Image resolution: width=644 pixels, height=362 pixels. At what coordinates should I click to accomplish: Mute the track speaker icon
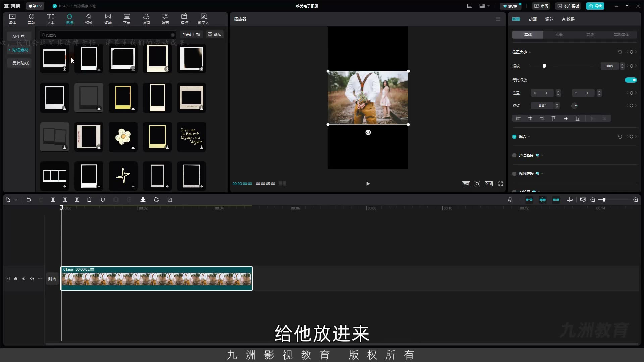click(x=32, y=279)
